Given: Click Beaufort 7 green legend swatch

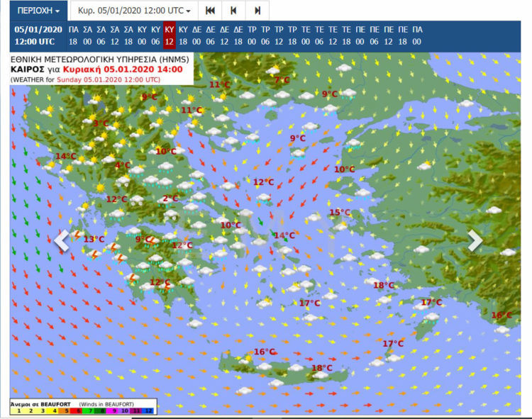Looking at the screenshot, I should click(x=88, y=411).
